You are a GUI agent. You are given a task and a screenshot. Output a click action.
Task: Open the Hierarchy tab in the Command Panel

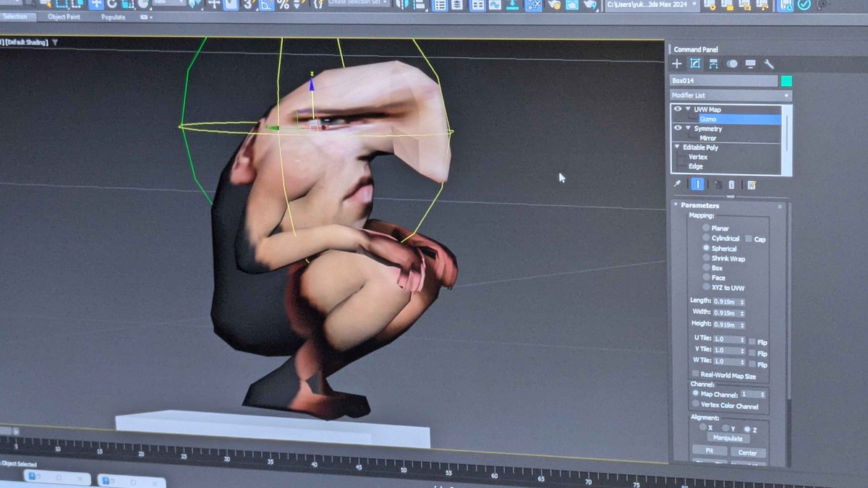coord(713,64)
